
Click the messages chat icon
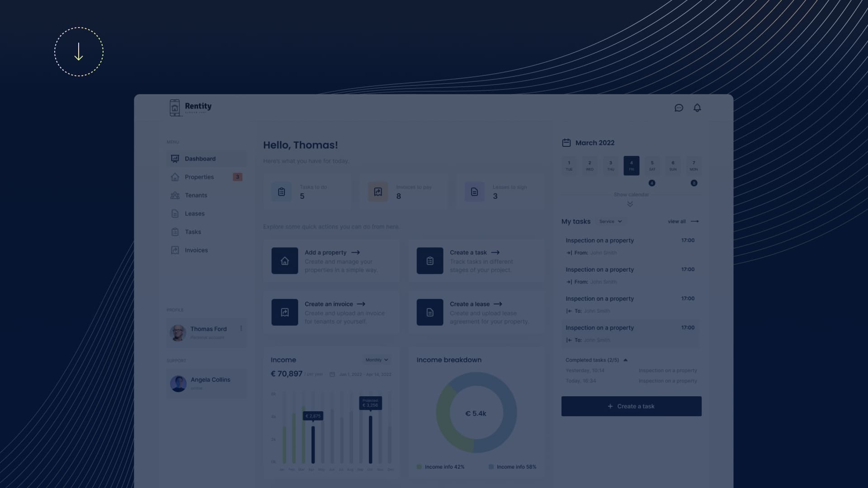pos(679,108)
